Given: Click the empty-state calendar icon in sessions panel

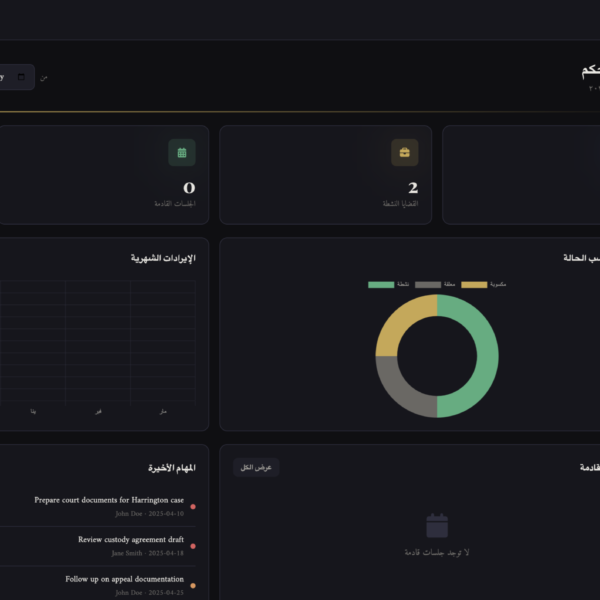Looking at the screenshot, I should (x=437, y=526).
